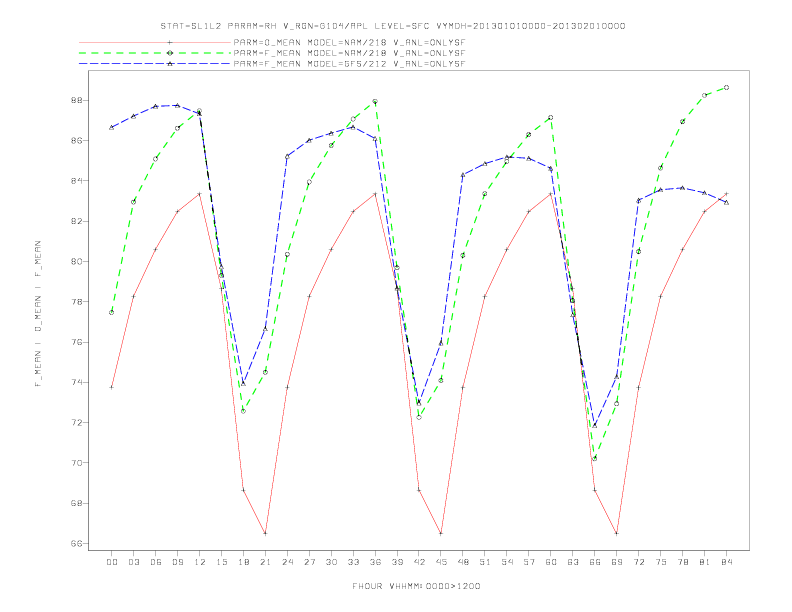This screenshot has height=612, width=792.
Task: Click y-axis tick label 74
Action: click(77, 382)
